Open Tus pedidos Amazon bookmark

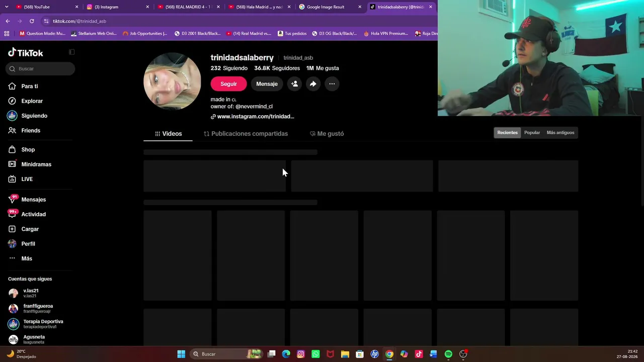[292, 34]
